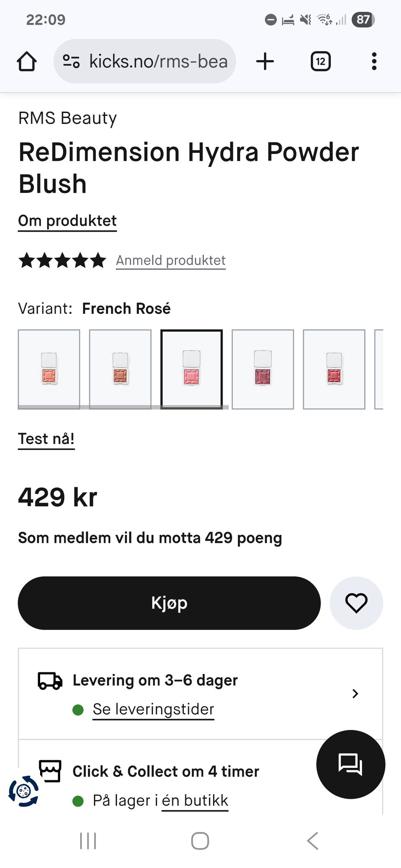
Task: Select the second bronze blush variant
Action: (x=120, y=369)
